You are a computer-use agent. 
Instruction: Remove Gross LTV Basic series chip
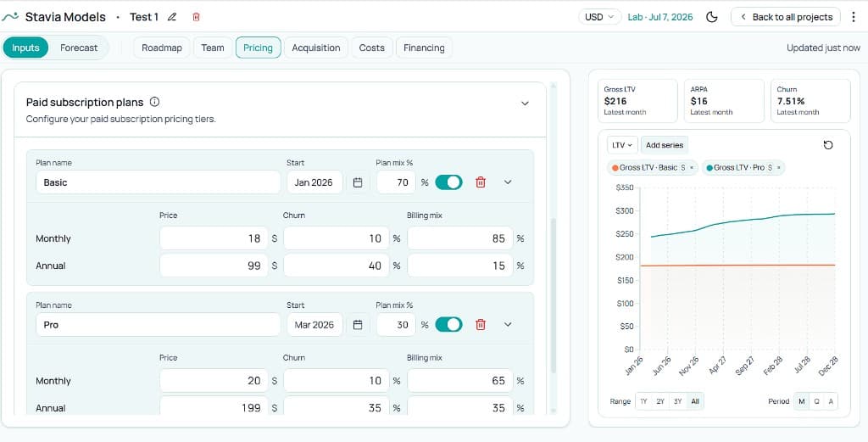pos(692,167)
